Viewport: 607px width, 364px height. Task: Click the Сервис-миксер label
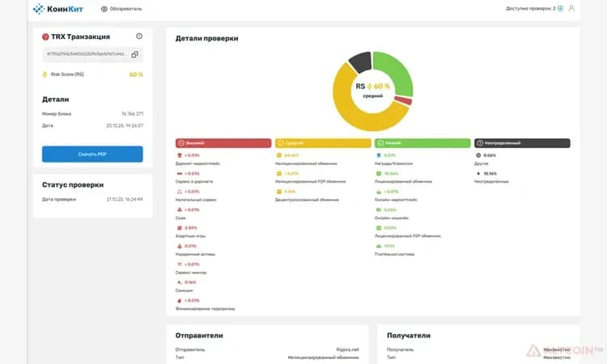[191, 273]
